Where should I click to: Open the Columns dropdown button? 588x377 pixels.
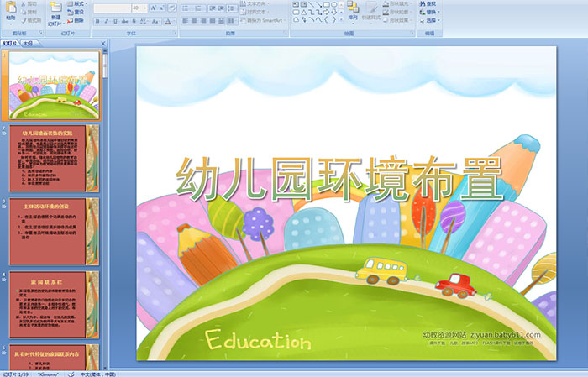(233, 21)
